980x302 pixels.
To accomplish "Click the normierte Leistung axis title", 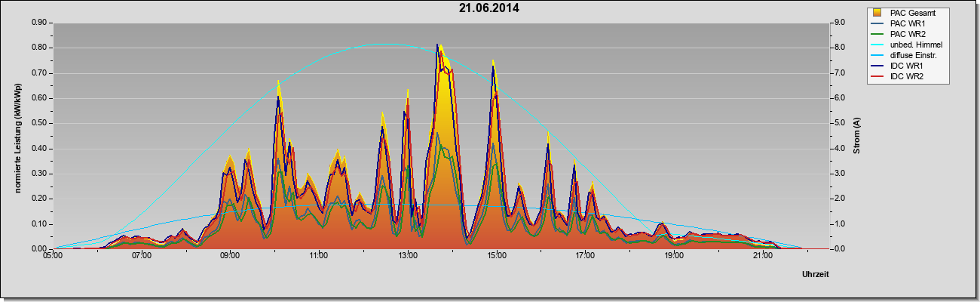I will coord(17,137).
